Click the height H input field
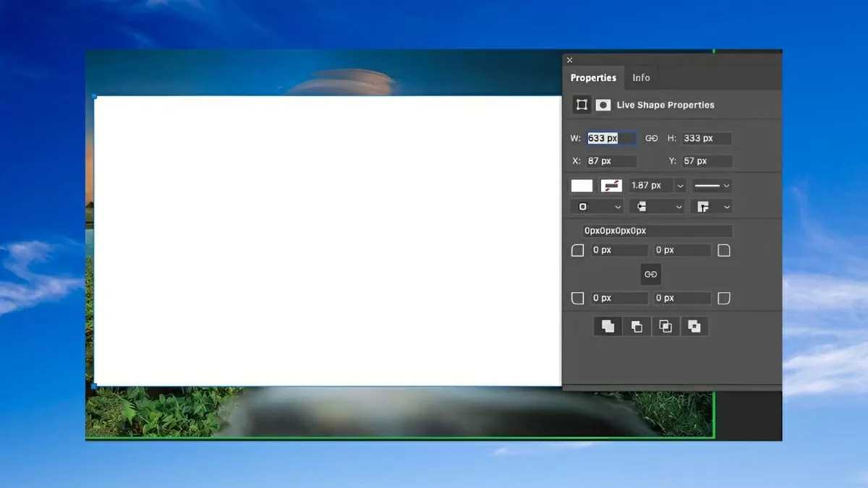The height and width of the screenshot is (488, 868). tap(706, 138)
